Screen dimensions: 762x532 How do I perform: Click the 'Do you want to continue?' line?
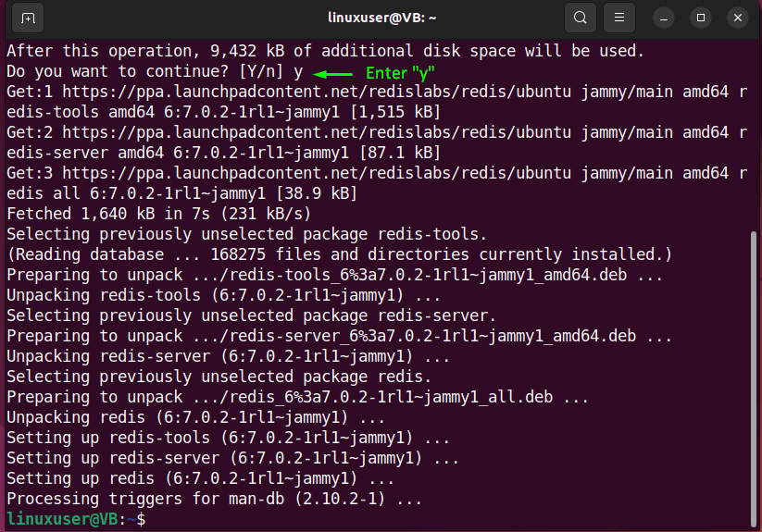click(155, 72)
